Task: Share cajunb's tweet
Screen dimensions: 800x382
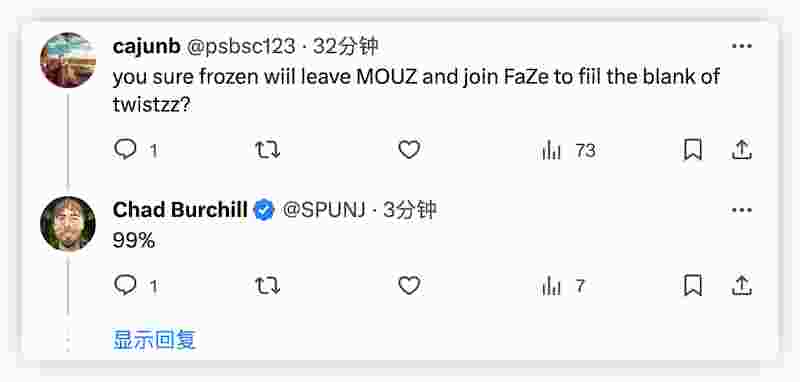Action: pyautogui.click(x=742, y=150)
